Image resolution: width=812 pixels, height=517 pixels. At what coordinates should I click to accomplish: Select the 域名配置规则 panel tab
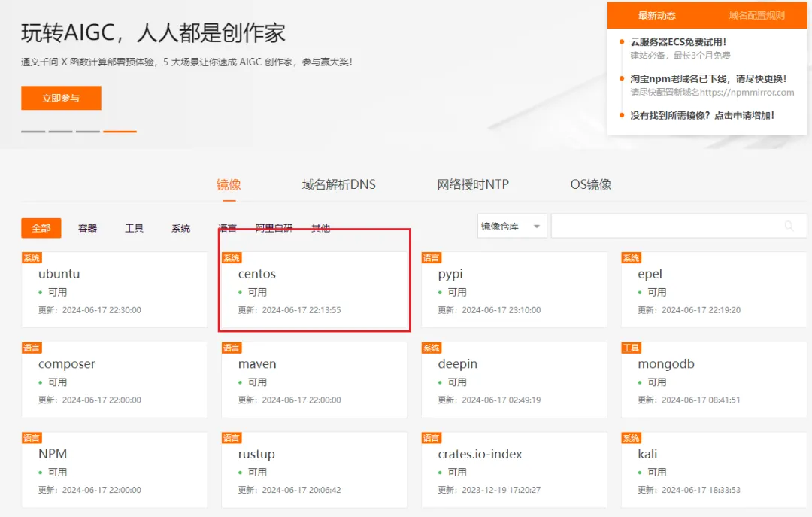[756, 16]
